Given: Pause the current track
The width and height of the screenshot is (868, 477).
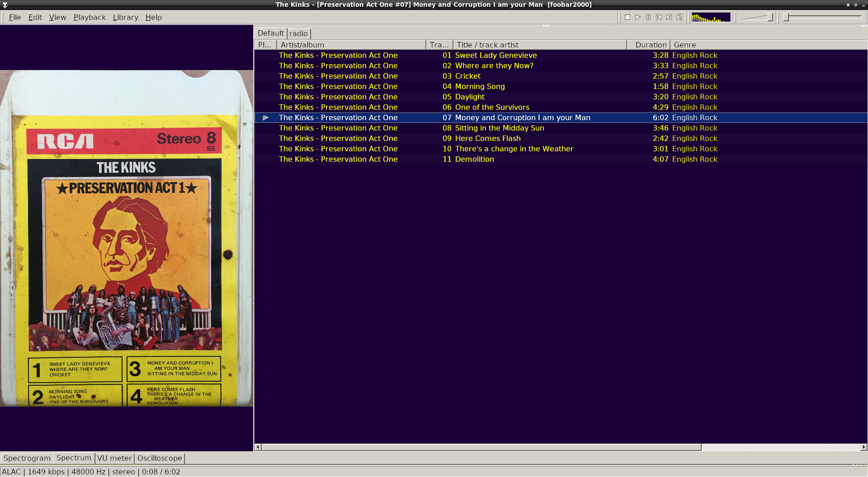Looking at the screenshot, I should [648, 17].
